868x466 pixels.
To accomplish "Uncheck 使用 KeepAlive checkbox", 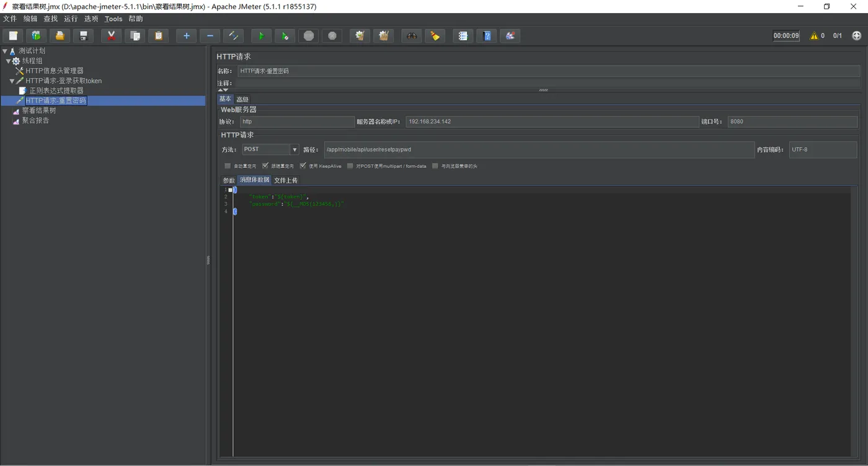I will [303, 166].
